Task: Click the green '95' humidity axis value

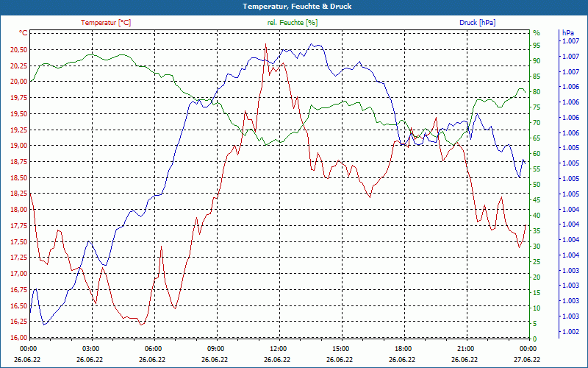Action: [x=537, y=46]
